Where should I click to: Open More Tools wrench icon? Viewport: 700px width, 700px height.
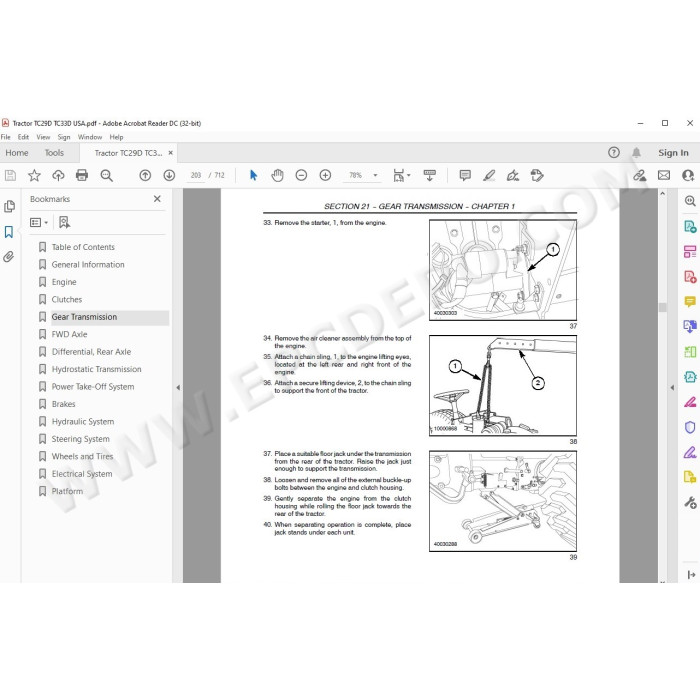690,503
